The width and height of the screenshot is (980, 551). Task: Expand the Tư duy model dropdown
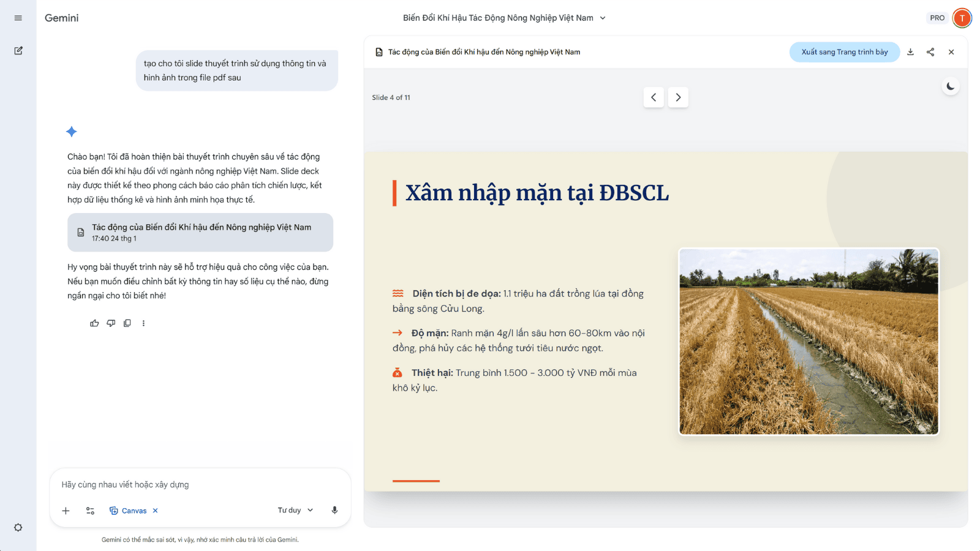click(295, 510)
